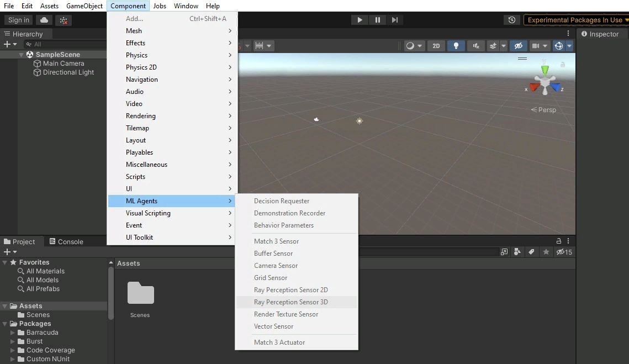
Task: Open the Window menu
Action: tap(186, 6)
